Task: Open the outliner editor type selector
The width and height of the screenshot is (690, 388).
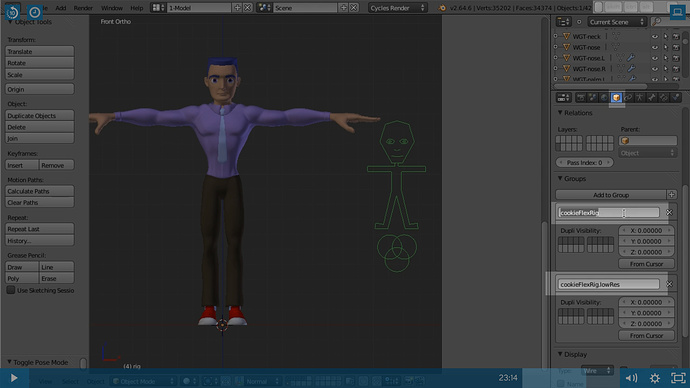Action: coord(563,22)
